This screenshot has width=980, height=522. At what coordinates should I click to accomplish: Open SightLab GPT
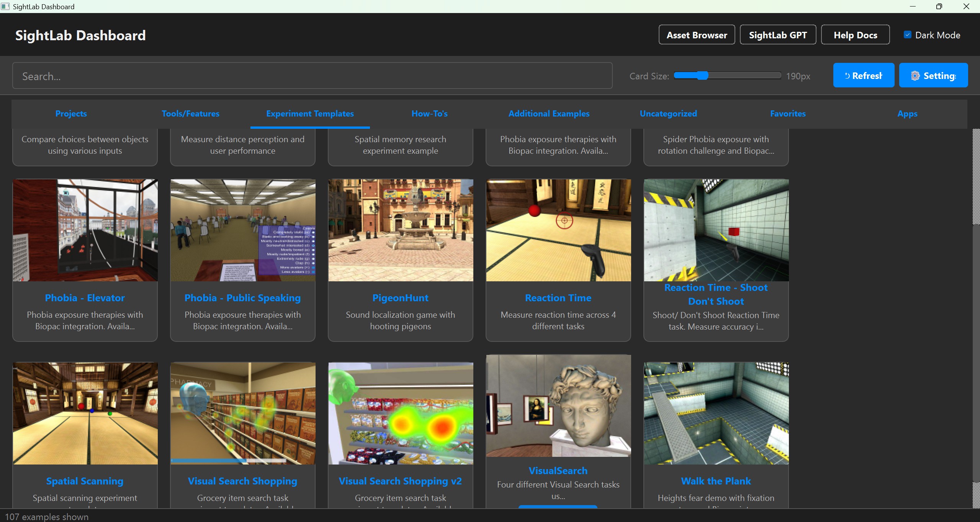tap(778, 35)
